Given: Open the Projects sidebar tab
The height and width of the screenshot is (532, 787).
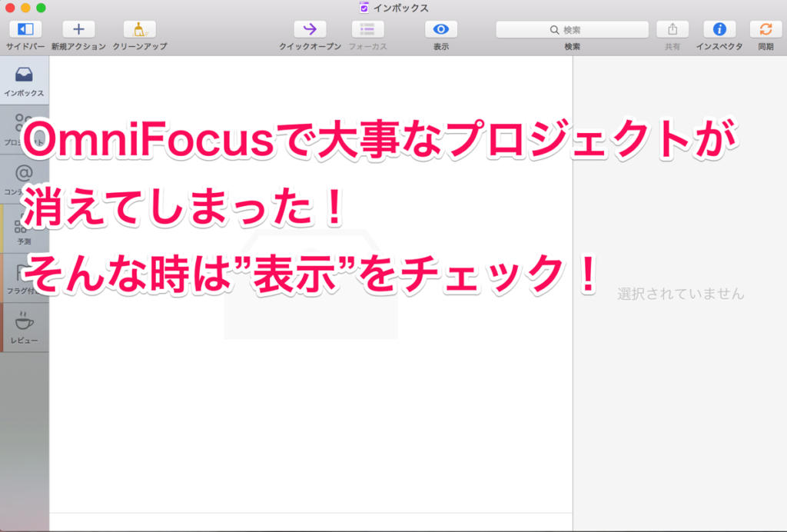Looking at the screenshot, I should pyautogui.click(x=24, y=129).
